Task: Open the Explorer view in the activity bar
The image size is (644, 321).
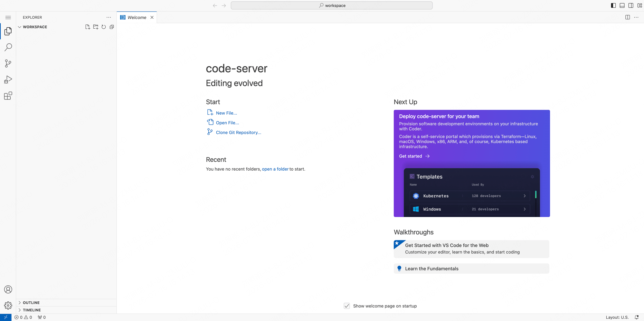Action: click(x=8, y=31)
